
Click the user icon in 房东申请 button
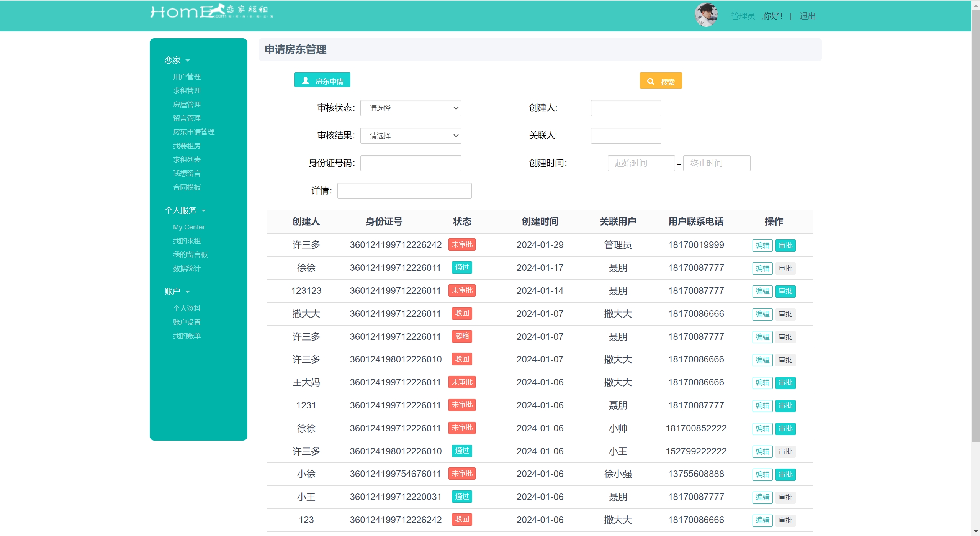[x=305, y=80]
